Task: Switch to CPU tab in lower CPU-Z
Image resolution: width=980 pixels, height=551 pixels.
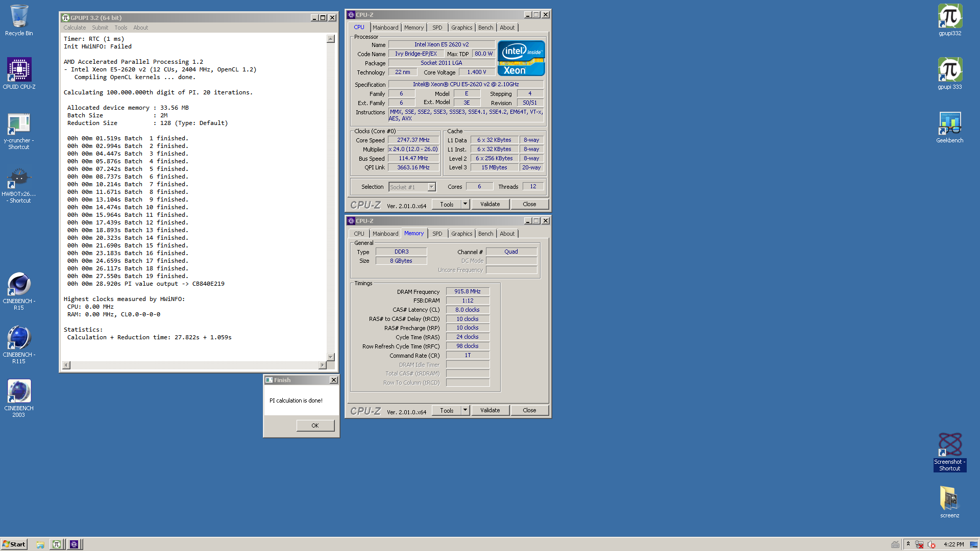Action: 359,234
